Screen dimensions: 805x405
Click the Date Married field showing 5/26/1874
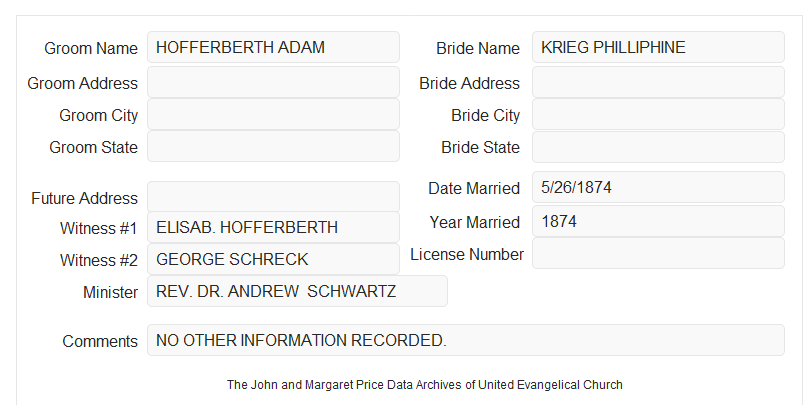coord(658,187)
